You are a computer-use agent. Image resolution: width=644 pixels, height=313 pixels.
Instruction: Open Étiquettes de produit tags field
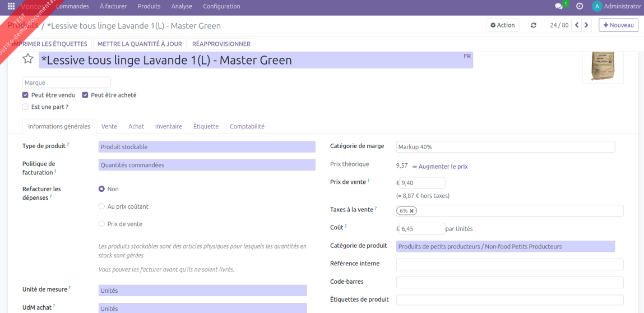[x=509, y=300]
